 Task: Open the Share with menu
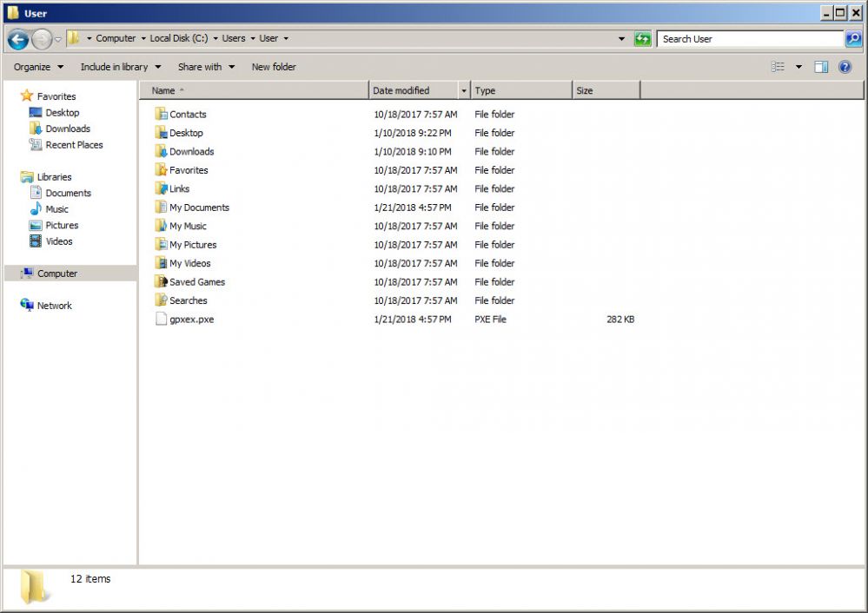tap(206, 67)
